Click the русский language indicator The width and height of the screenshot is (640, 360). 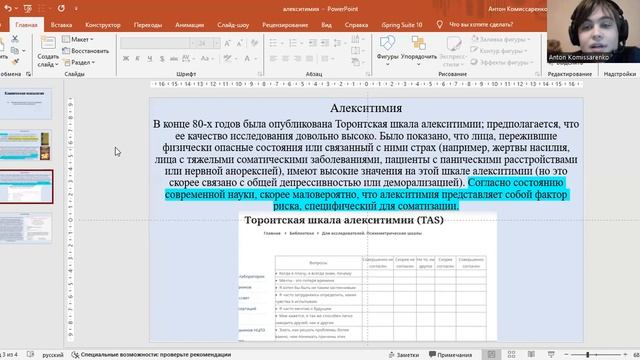(53, 355)
